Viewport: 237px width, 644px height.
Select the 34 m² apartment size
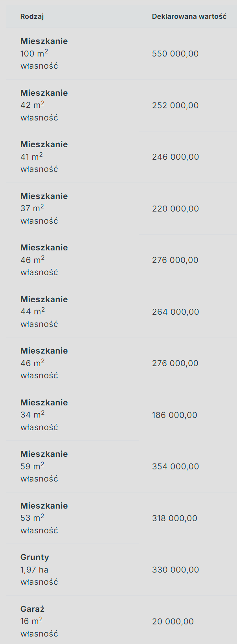point(32,415)
